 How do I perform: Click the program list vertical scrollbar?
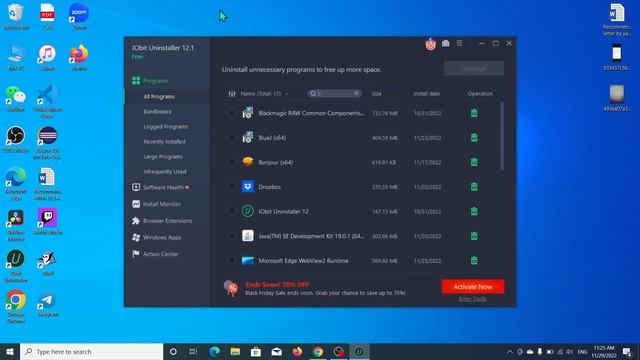point(502,136)
